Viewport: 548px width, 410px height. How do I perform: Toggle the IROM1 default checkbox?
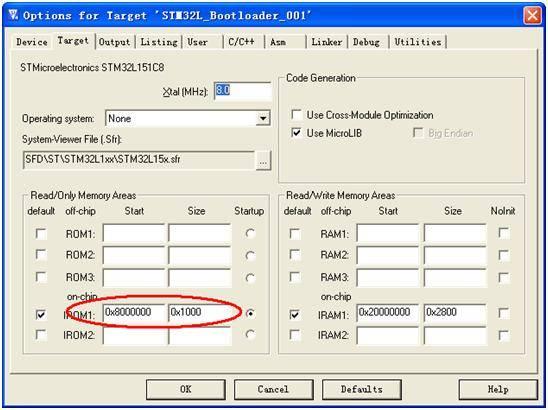(41, 314)
